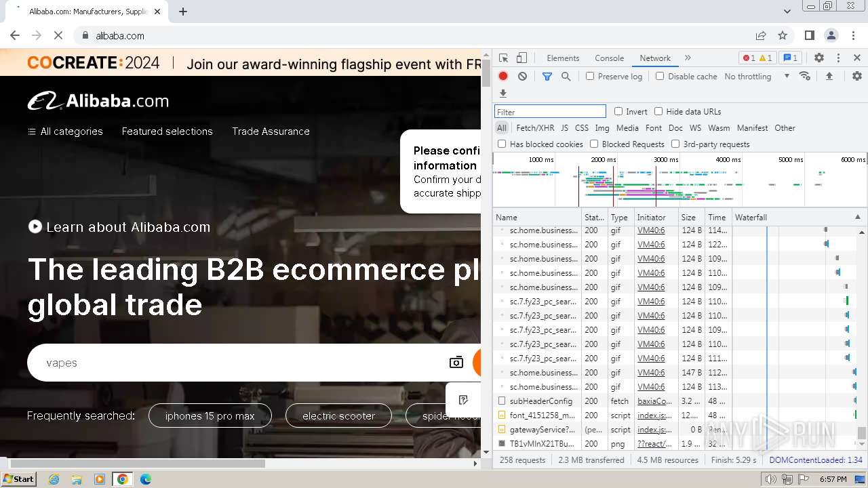Check 3rd-party requests option
The image size is (868, 488).
(x=675, y=144)
